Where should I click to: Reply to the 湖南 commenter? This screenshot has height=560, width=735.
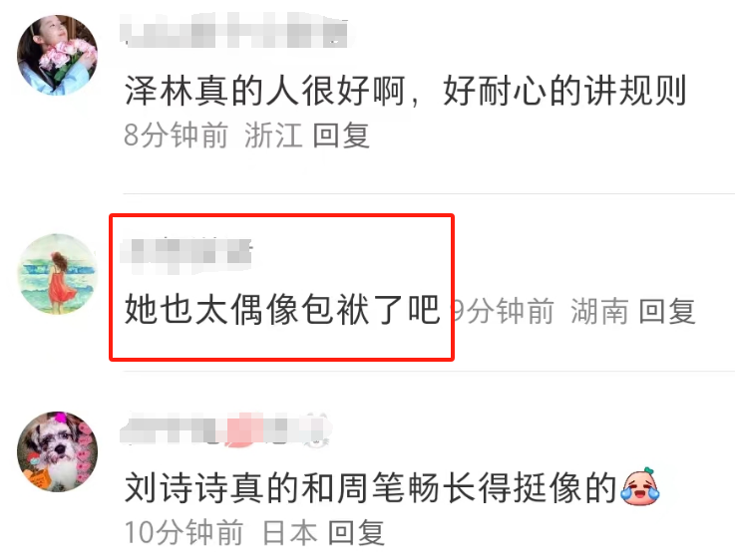click(667, 311)
